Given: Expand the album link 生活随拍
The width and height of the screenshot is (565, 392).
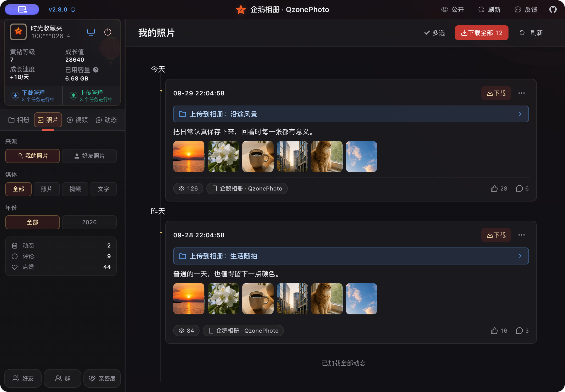Looking at the screenshot, I should (351, 256).
